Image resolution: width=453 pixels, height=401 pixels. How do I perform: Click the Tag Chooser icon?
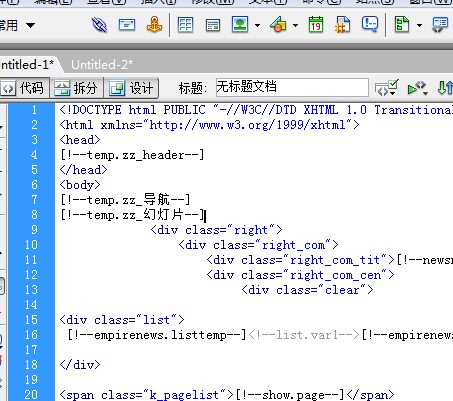(440, 25)
